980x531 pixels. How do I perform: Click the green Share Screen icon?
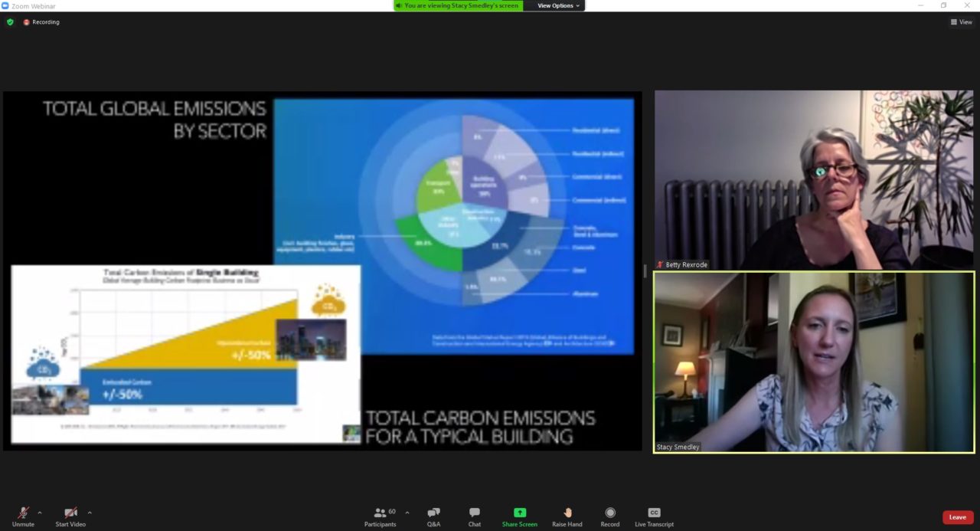click(520, 516)
